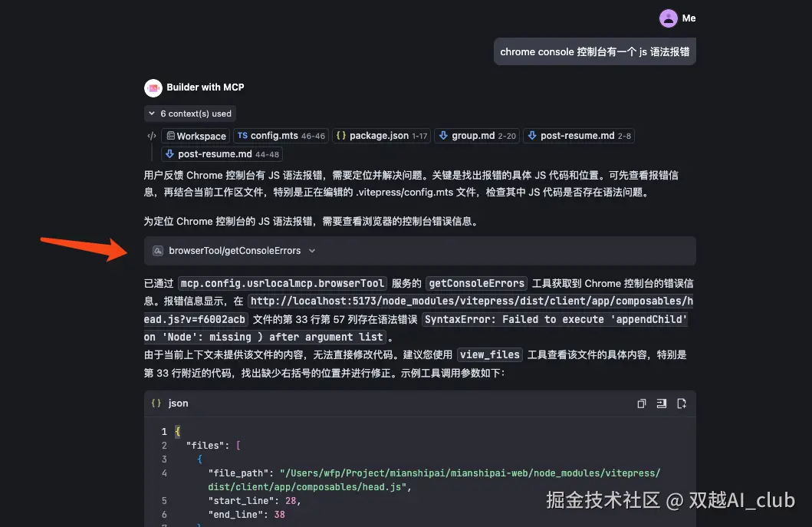Click the braces icon on package.json chip
The width and height of the screenshot is (812, 527).
[x=340, y=135]
